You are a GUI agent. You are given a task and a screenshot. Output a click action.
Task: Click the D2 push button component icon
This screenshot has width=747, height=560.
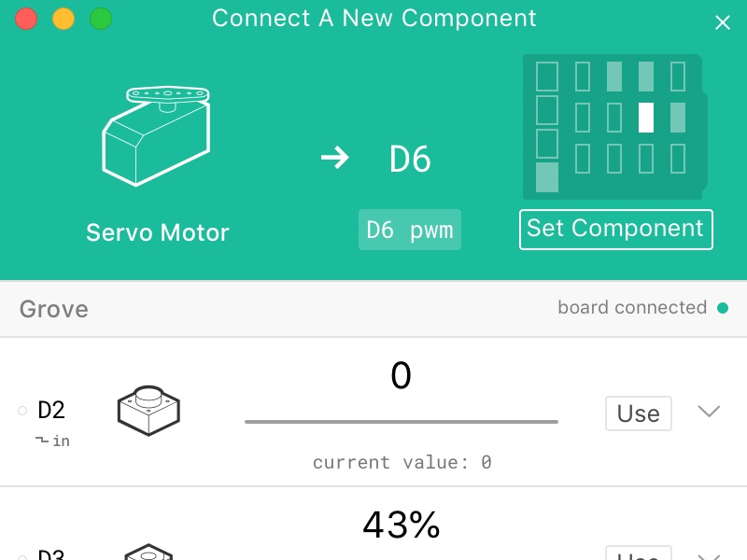point(148,410)
